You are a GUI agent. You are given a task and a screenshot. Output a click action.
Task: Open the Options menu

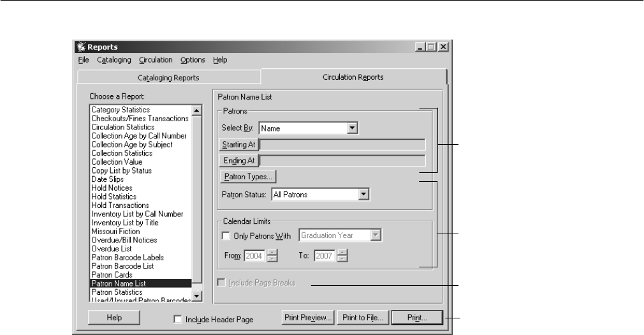[x=193, y=60]
